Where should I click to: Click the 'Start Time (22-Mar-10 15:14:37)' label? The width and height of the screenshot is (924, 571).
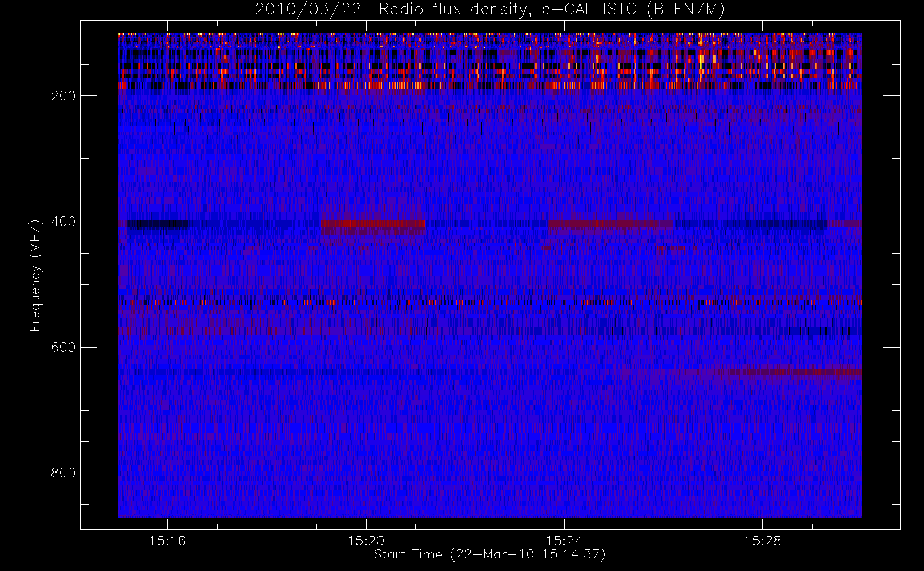[x=489, y=554]
